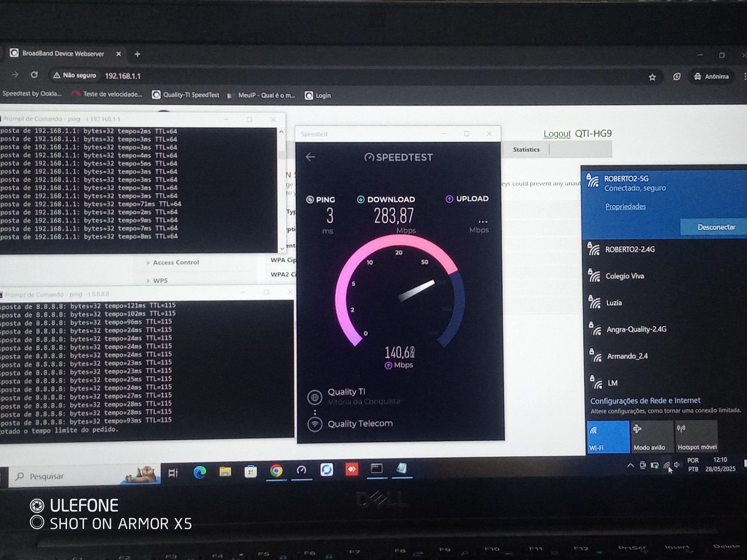Turn on Hotspot móvel tile

[696, 436]
